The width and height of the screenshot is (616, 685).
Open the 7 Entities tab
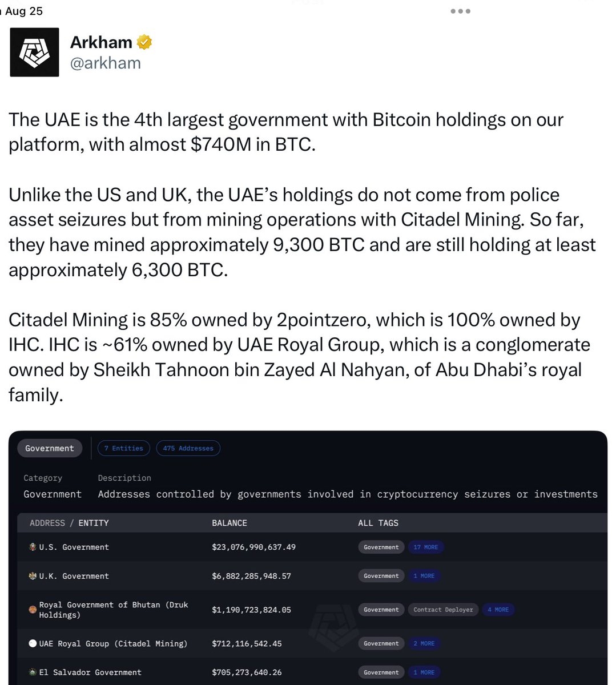point(123,448)
